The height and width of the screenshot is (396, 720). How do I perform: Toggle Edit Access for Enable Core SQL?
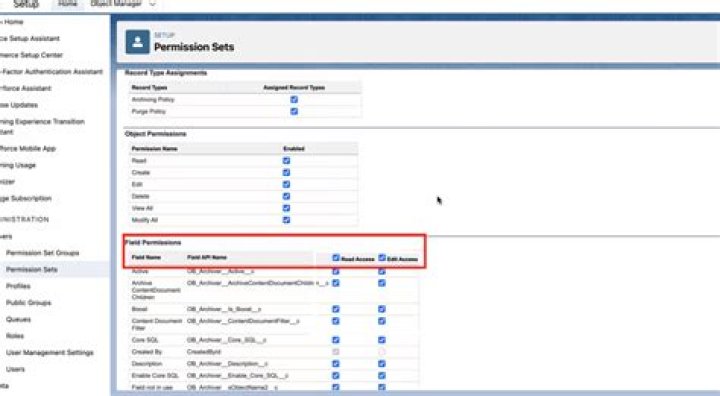382,375
